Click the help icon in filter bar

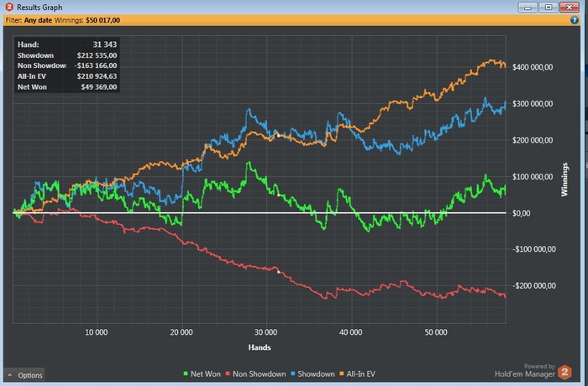pyautogui.click(x=574, y=20)
